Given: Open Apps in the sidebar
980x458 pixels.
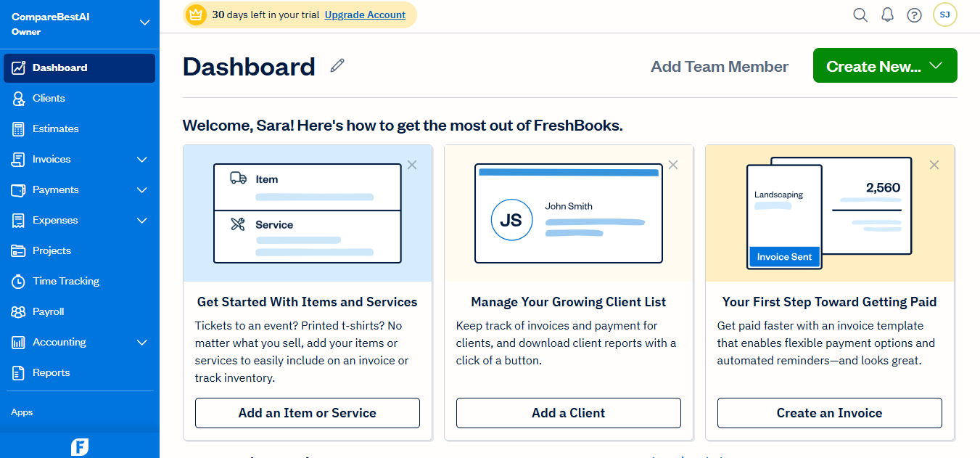Looking at the screenshot, I should point(22,412).
